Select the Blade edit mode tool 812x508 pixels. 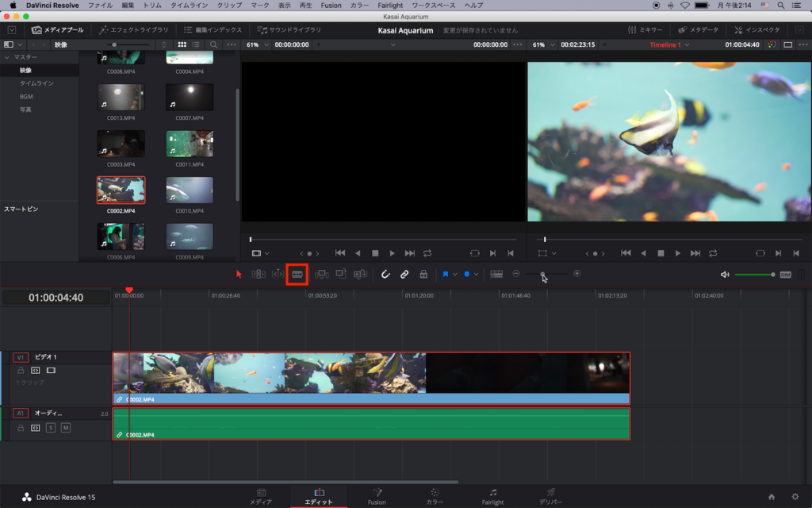coord(297,274)
